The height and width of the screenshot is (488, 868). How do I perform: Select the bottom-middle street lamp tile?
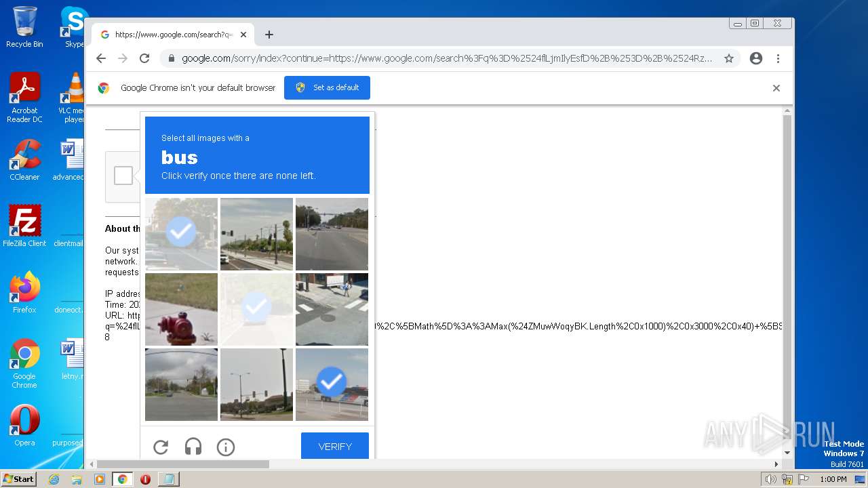pos(256,384)
